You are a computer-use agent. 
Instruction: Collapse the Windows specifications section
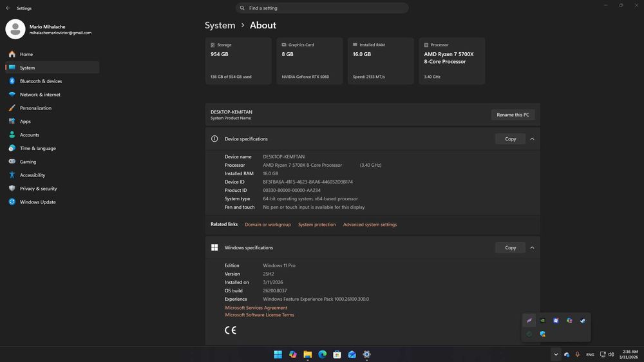pos(533,248)
